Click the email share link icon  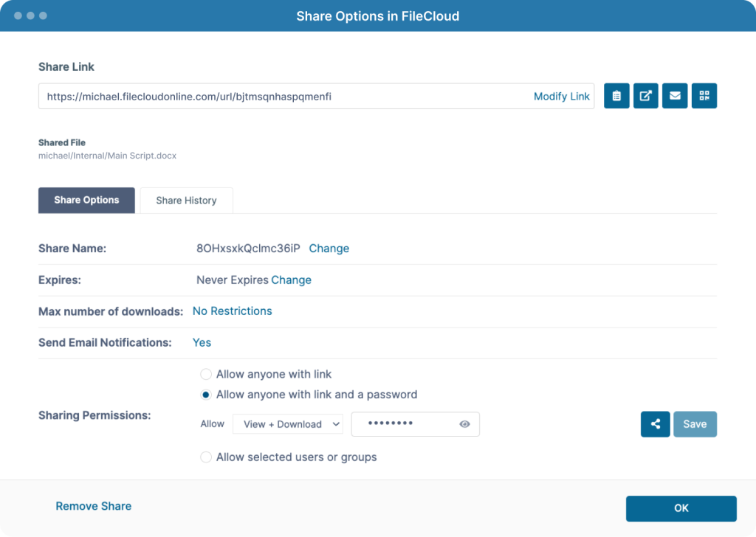click(x=675, y=96)
